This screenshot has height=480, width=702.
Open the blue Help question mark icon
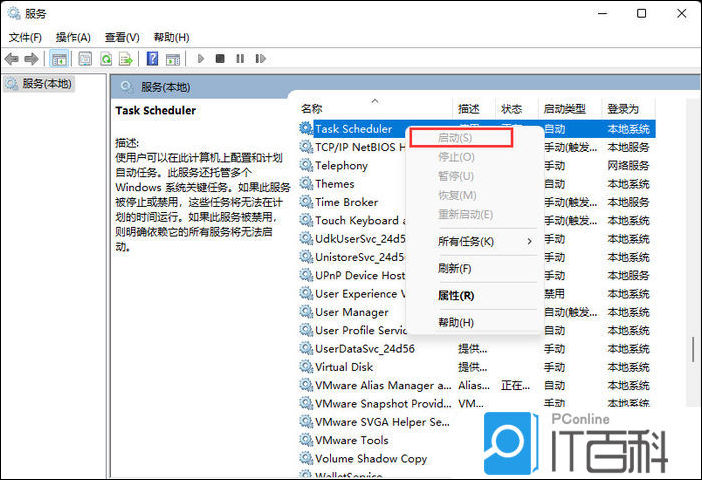pos(152,59)
